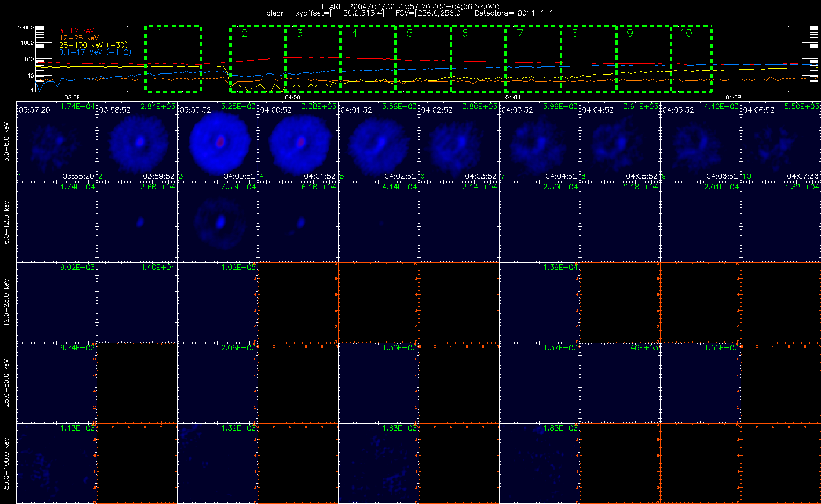Screen dimensions: 821x504
Task: Click the Detectors= 001111111 header text
Action: click(x=516, y=13)
